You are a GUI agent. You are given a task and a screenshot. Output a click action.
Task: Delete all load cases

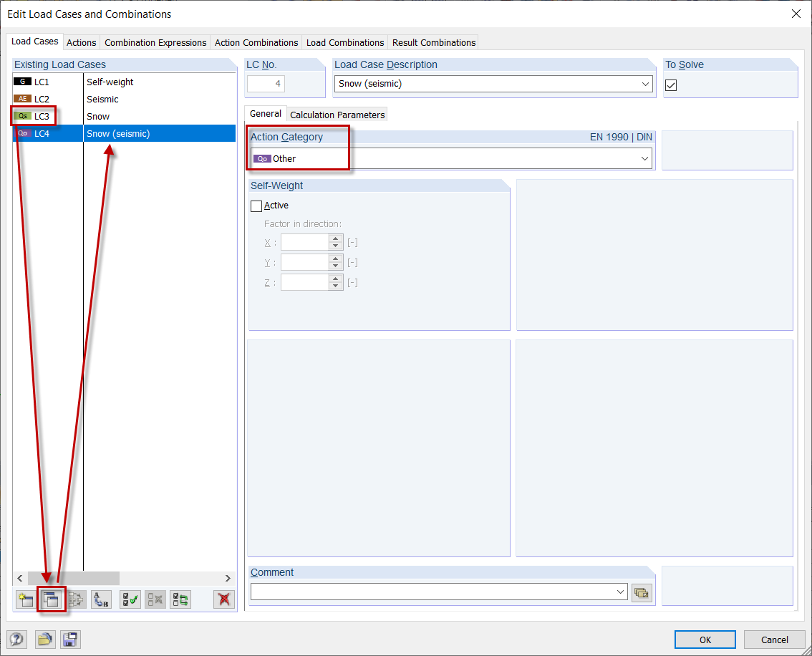point(223,599)
